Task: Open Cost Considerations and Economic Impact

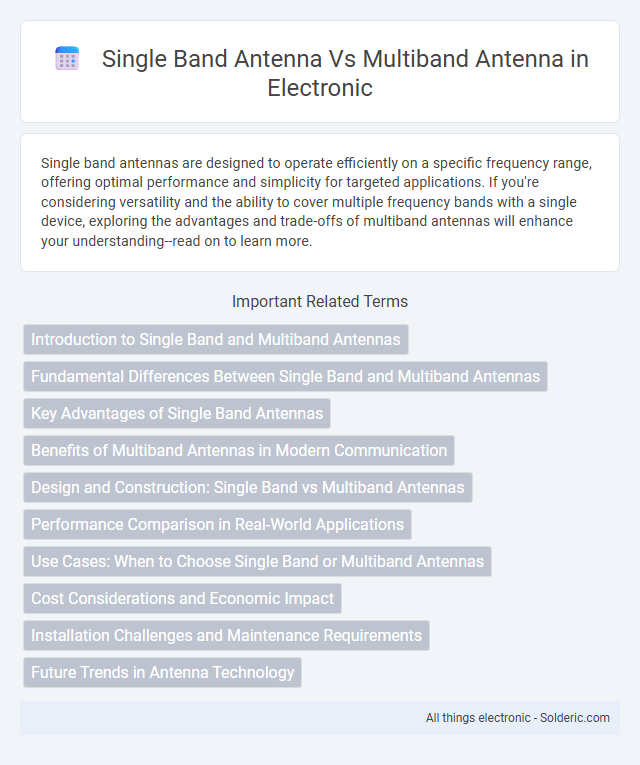Action: tap(182, 598)
